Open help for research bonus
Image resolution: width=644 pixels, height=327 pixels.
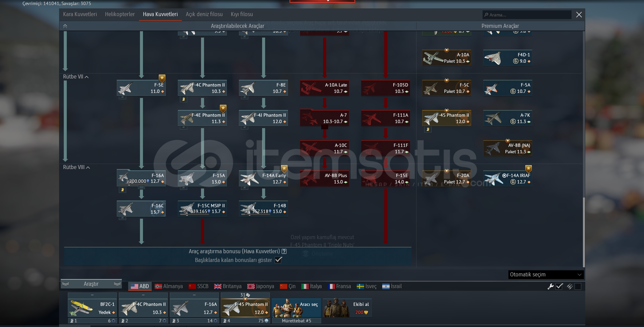284,251
